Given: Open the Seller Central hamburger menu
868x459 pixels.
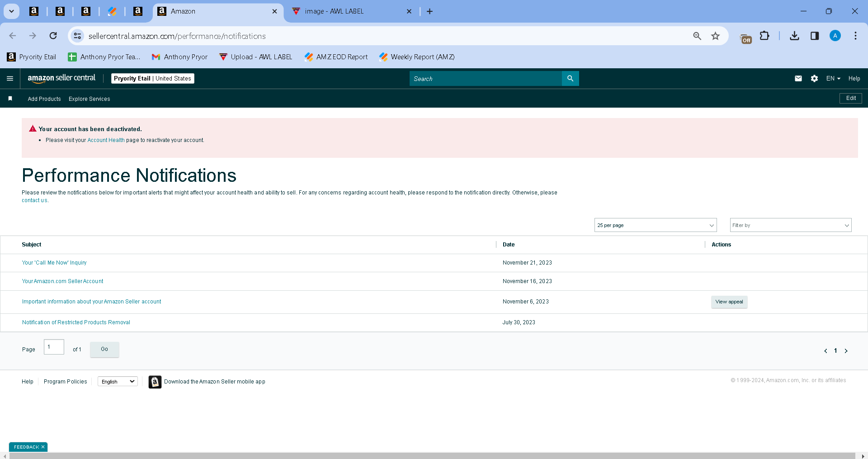Looking at the screenshot, I should coord(10,79).
